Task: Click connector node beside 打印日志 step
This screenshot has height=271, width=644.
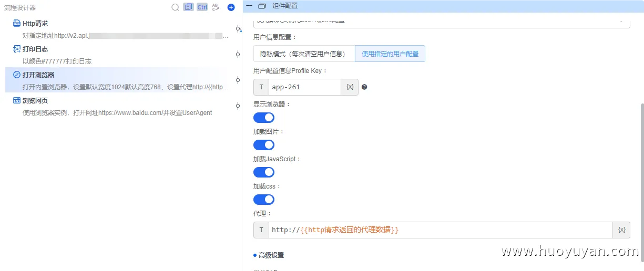Action: tap(238, 55)
